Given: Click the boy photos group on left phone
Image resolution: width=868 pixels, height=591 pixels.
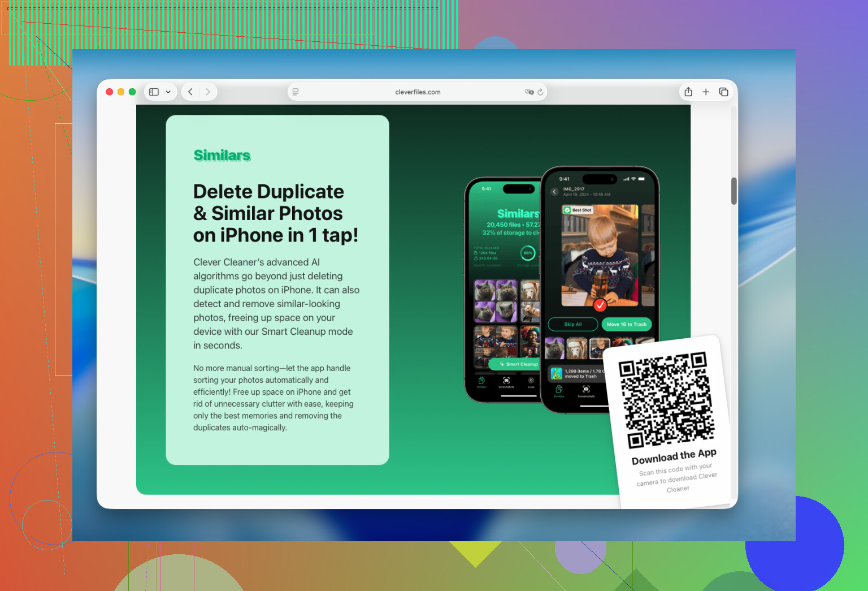Looking at the screenshot, I should (x=496, y=346).
